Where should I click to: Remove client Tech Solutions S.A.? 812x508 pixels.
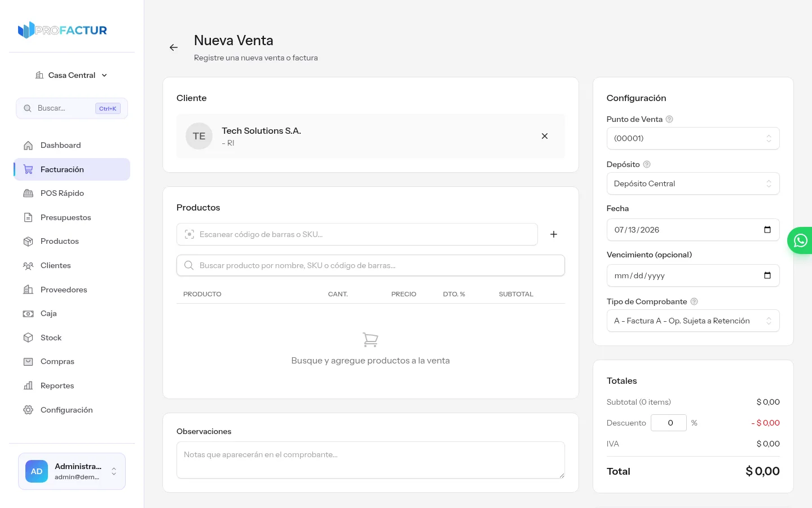pos(545,136)
